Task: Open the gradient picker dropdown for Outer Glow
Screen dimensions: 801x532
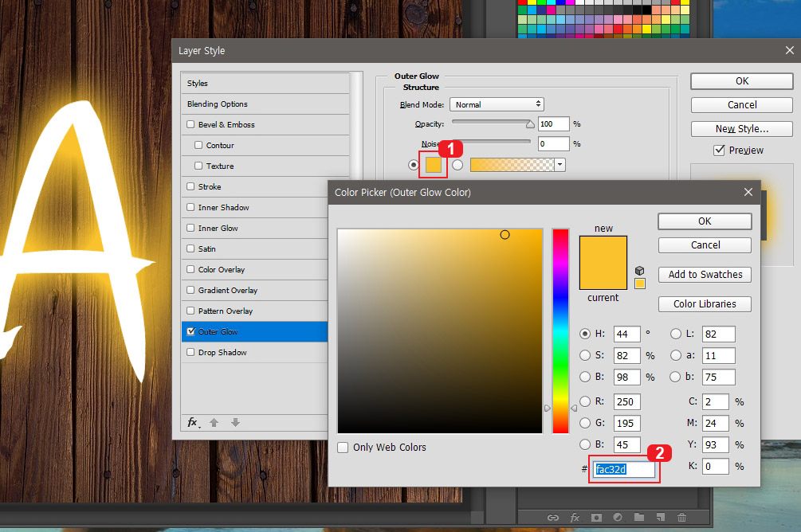Action: coord(560,164)
